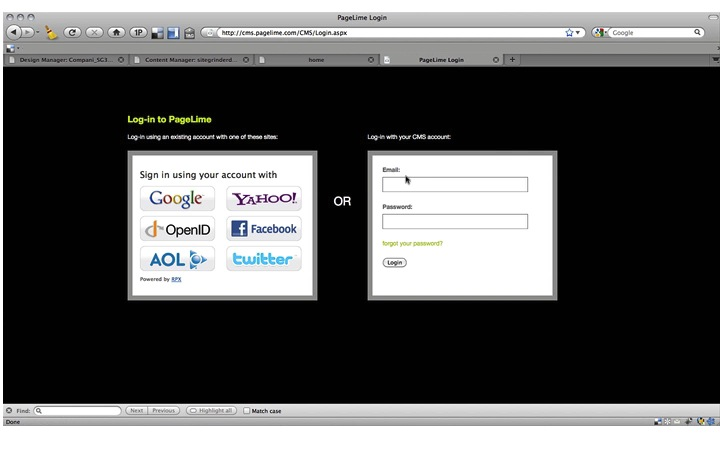Image resolution: width=720 pixels, height=450 pixels.
Task: Click the snowflake icon in status bar
Action: (668, 422)
